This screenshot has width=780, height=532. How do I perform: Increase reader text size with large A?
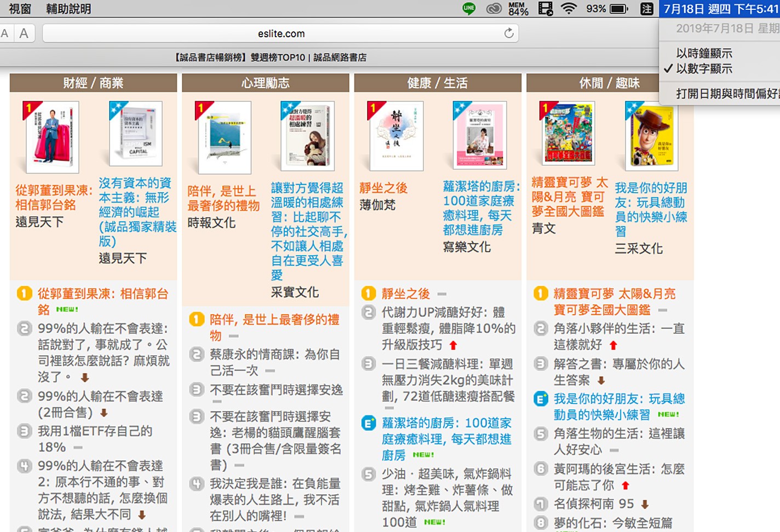(24, 33)
